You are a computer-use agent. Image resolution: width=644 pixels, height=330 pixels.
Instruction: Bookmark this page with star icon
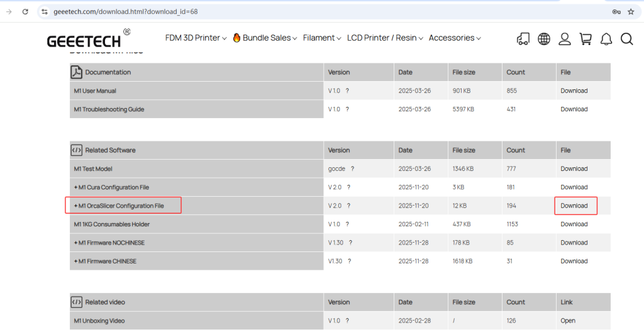[x=631, y=11]
